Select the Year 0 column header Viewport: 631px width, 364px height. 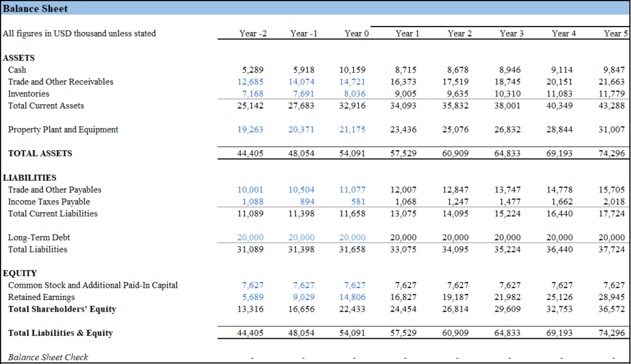coord(357,33)
